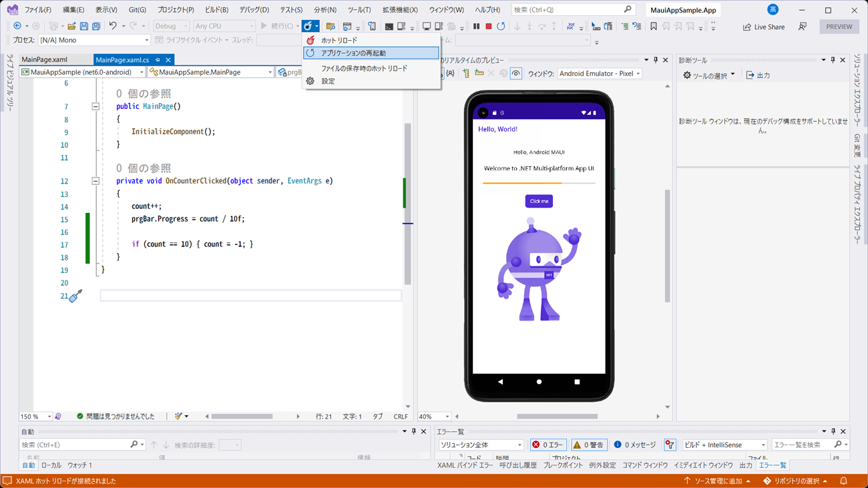Image resolution: width=868 pixels, height=488 pixels.
Task: Expand the プロセス [N/A] Mono dropdown
Action: (93, 40)
